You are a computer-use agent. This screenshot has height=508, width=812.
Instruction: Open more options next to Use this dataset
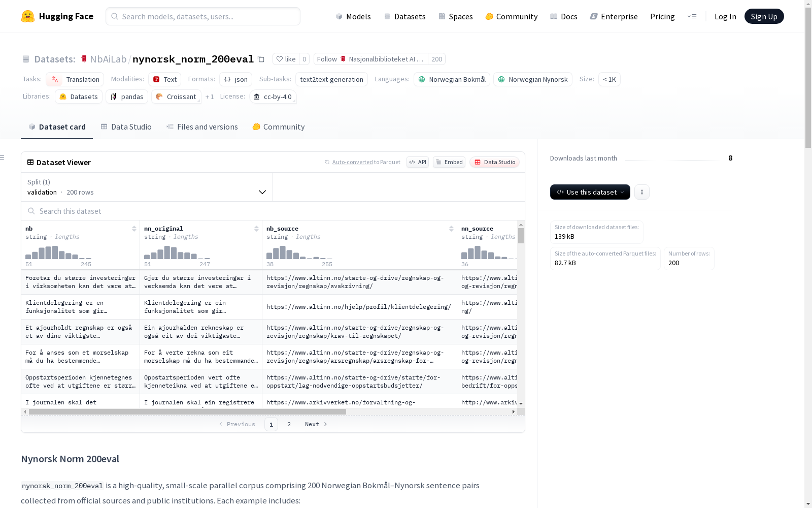642,192
